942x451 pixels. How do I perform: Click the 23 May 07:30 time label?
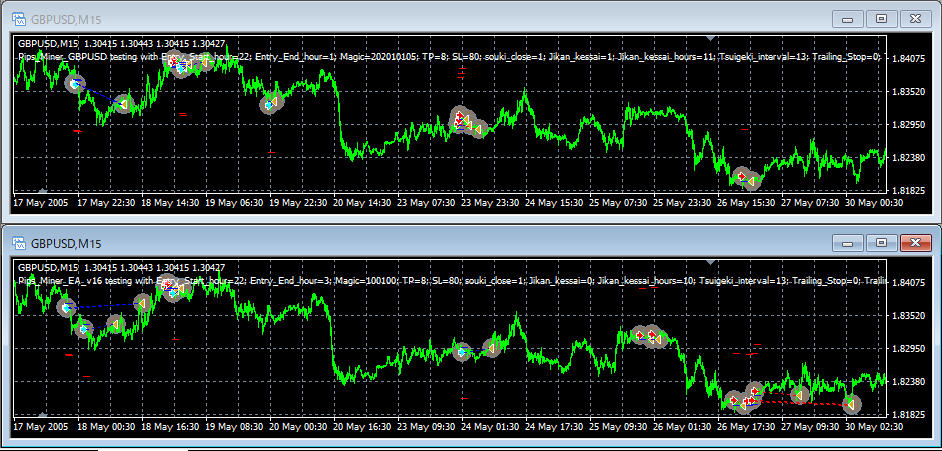[x=427, y=203]
